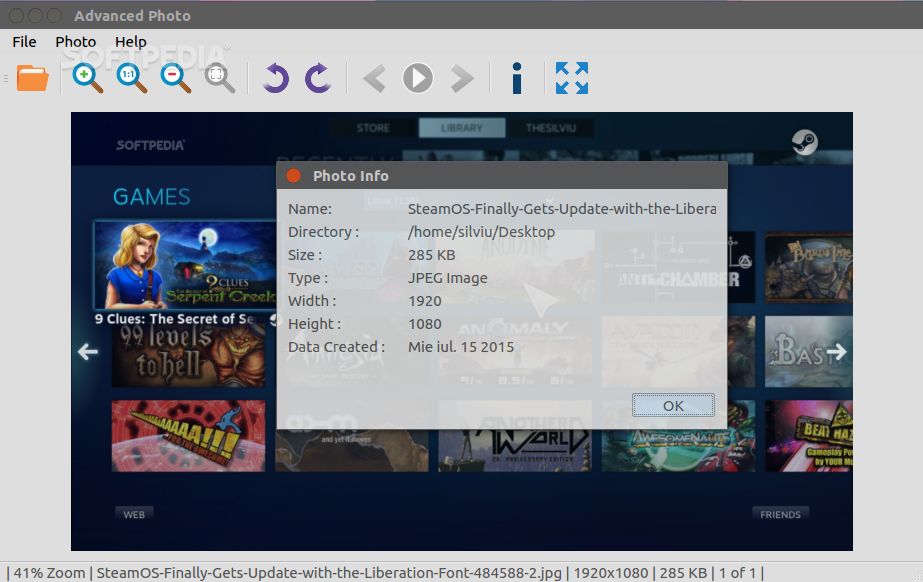The height and width of the screenshot is (582, 923).
Task: Click the Height value 1080
Action: click(425, 324)
